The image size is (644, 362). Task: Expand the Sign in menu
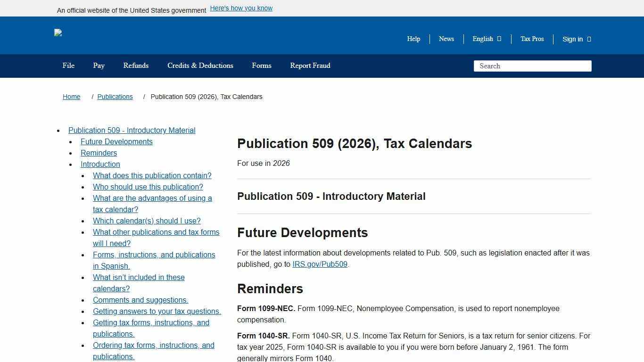click(573, 39)
